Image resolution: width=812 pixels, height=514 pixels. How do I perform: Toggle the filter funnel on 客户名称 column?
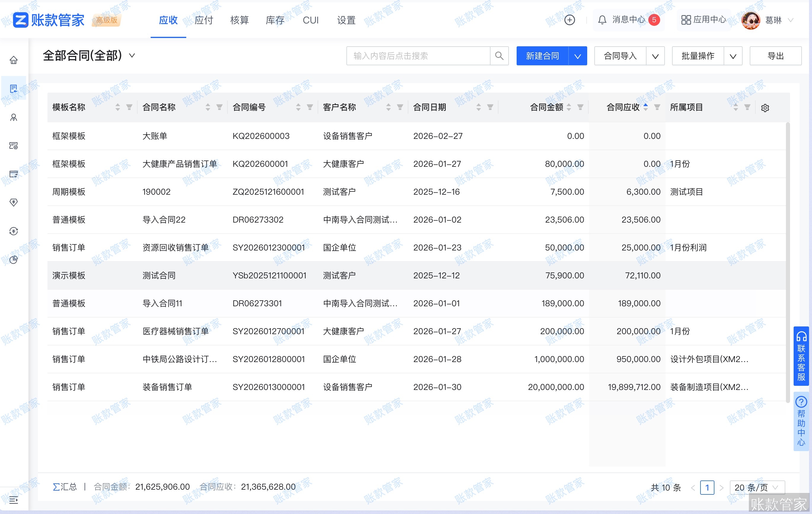click(400, 107)
